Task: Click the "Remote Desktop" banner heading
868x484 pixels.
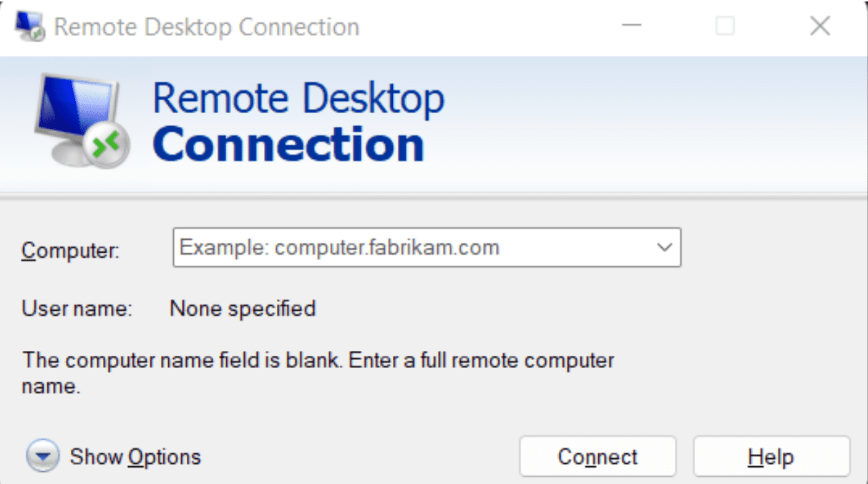Action: click(298, 98)
